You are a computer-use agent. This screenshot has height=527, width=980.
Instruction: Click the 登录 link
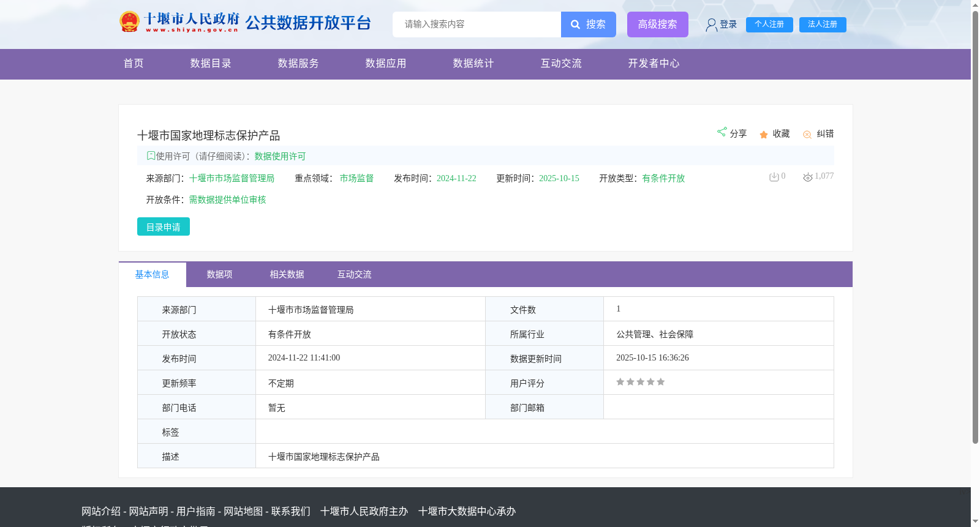point(728,24)
